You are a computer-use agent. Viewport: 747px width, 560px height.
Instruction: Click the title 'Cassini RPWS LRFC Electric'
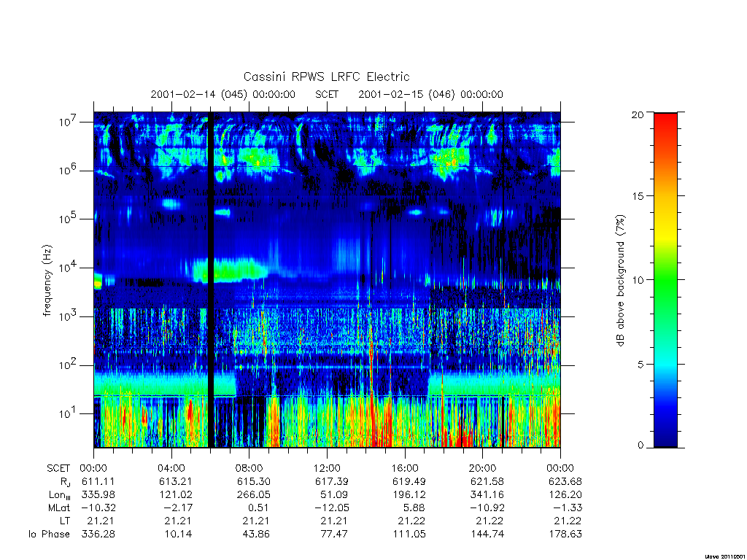point(326,77)
